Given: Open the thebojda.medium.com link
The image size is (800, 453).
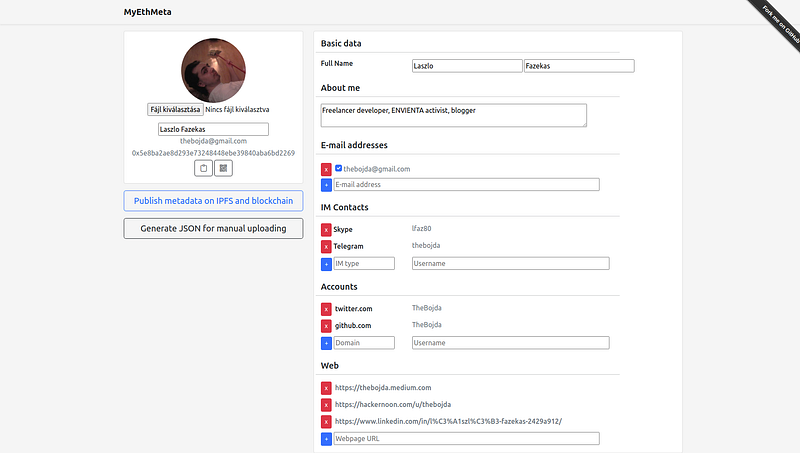Looking at the screenshot, I should coord(383,387).
